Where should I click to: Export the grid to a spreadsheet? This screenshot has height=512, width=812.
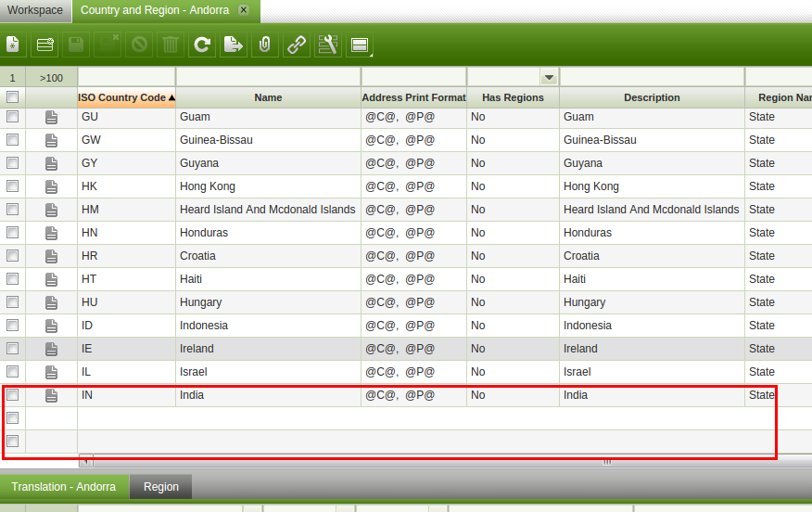point(234,44)
